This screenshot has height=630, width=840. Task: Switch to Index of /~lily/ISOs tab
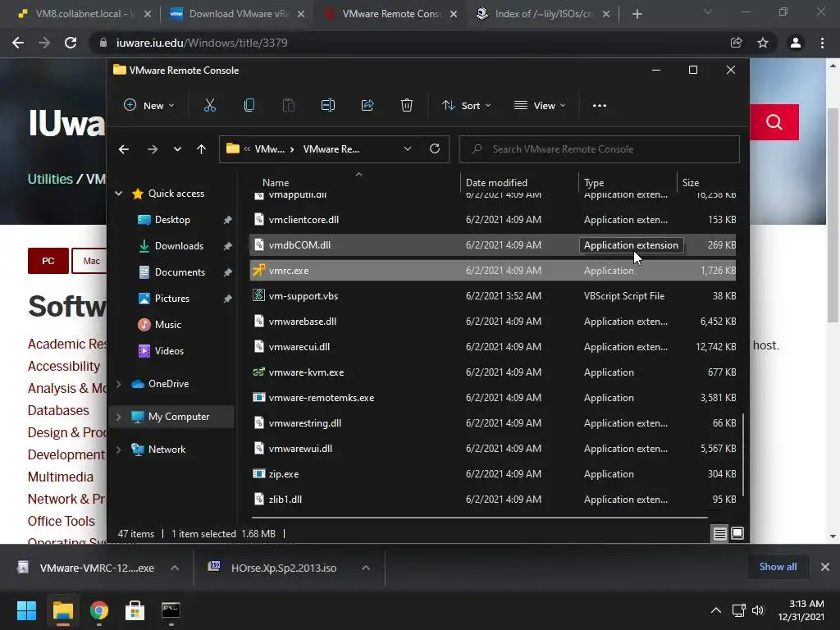click(543, 14)
